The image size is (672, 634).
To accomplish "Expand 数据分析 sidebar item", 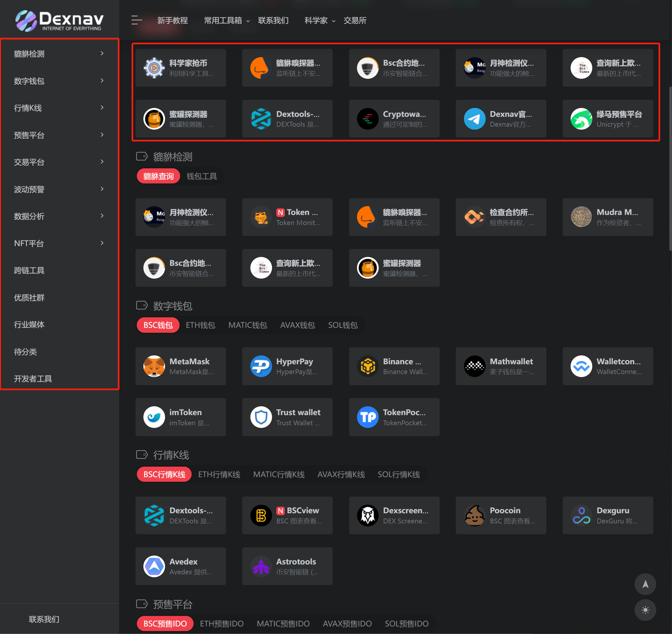I will [x=59, y=216].
